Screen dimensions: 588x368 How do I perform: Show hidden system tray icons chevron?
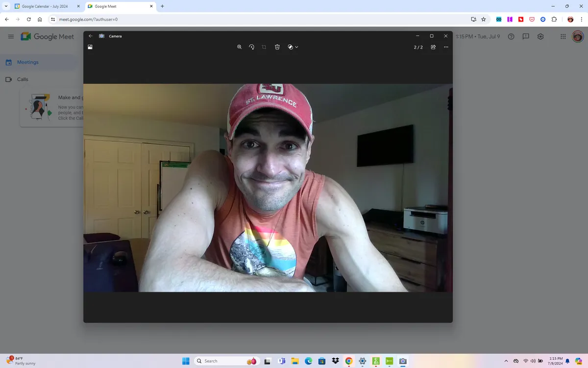point(506,361)
